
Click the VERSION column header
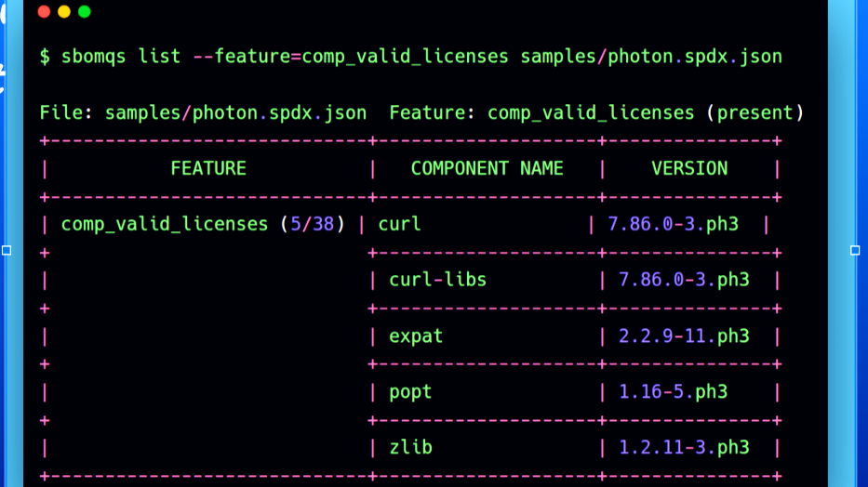(689, 169)
